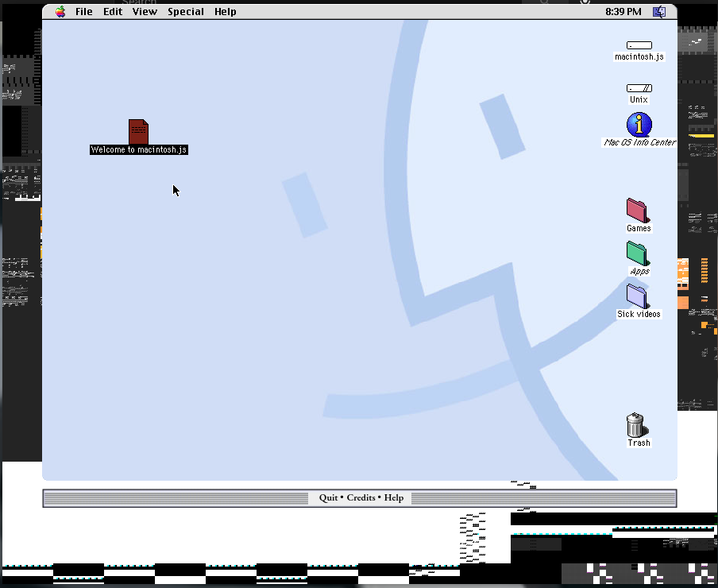Image resolution: width=718 pixels, height=588 pixels.
Task: Select the Games folder icon
Action: tap(638, 211)
